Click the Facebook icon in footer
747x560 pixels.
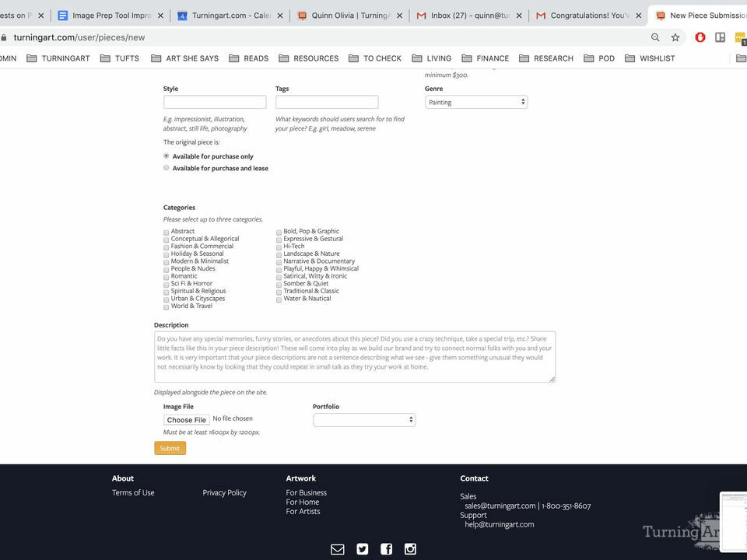tap(386, 549)
